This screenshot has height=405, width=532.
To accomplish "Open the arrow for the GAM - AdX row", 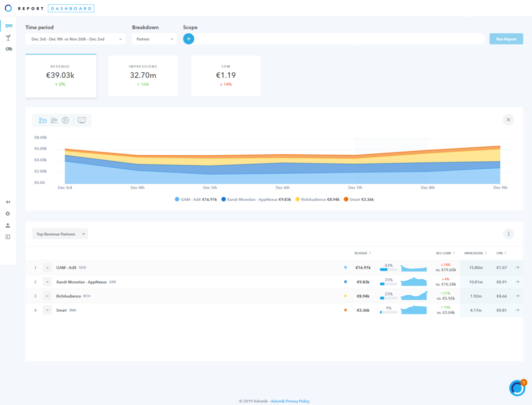I will pyautogui.click(x=517, y=267).
